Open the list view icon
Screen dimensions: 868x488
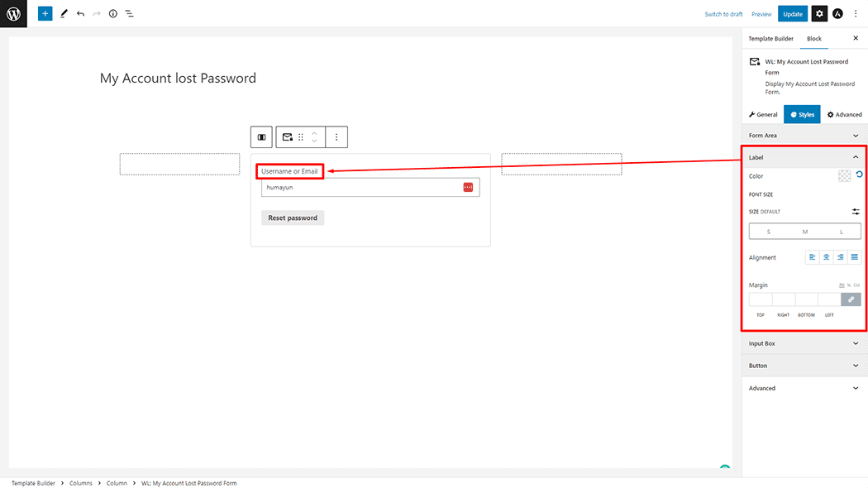pos(129,14)
